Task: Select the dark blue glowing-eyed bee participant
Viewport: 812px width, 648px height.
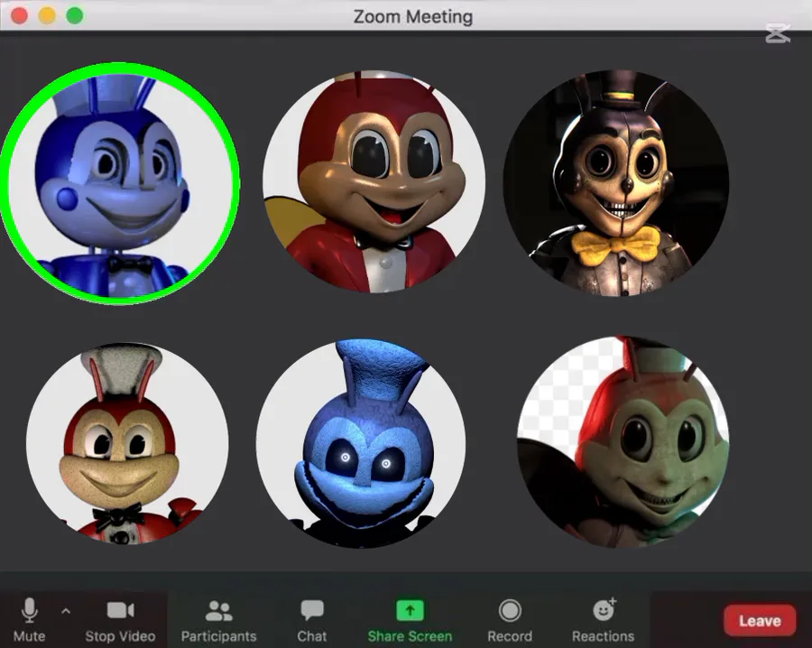Action: coord(361,443)
